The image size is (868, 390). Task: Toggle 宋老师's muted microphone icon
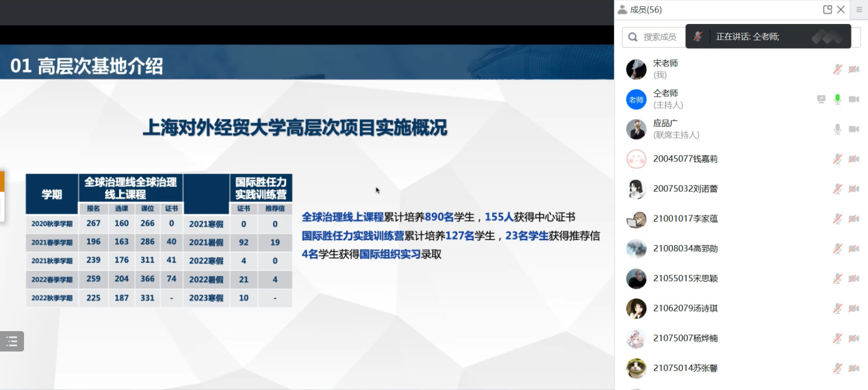(x=837, y=69)
